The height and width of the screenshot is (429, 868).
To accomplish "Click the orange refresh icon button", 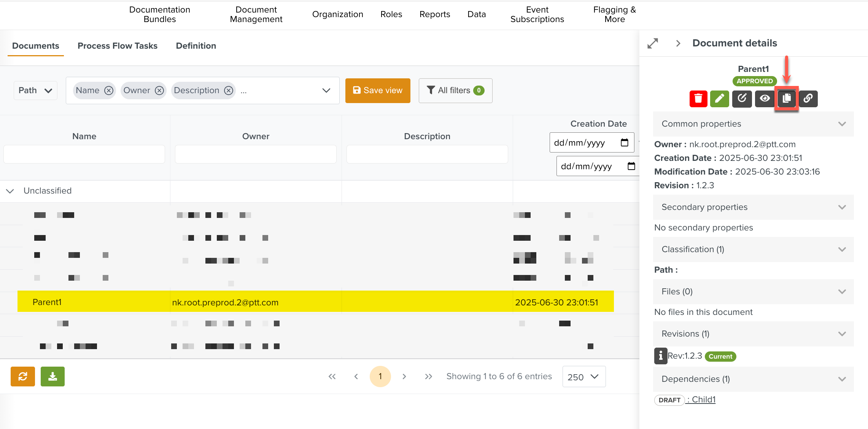I will click(x=23, y=377).
